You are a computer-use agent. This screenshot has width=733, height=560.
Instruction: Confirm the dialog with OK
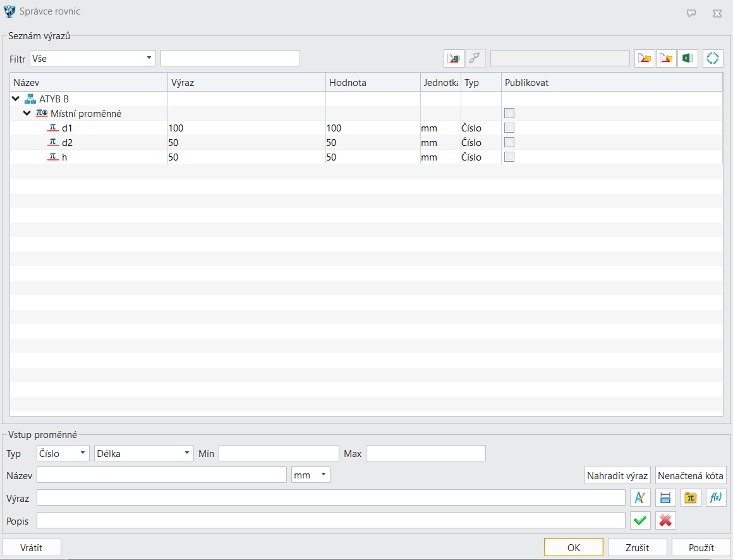tap(574, 547)
